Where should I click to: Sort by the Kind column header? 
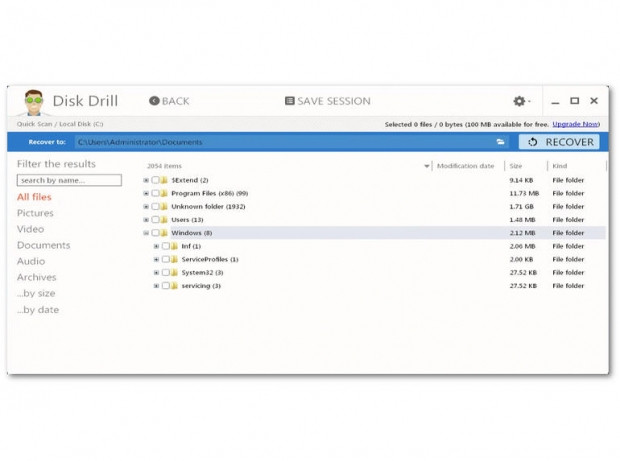560,166
